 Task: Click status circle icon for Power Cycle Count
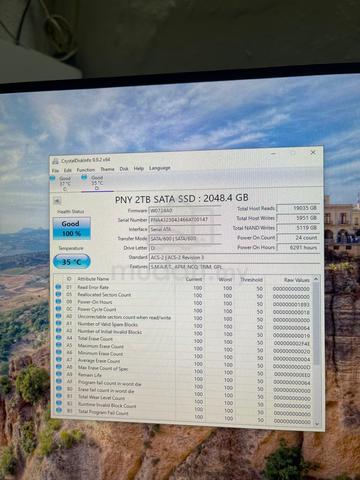click(x=58, y=309)
